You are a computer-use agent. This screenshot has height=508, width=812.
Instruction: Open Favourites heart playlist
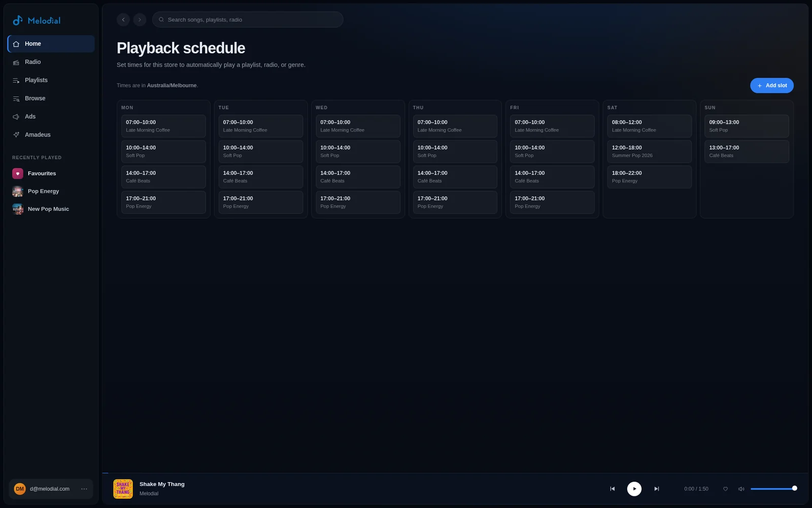(x=51, y=174)
